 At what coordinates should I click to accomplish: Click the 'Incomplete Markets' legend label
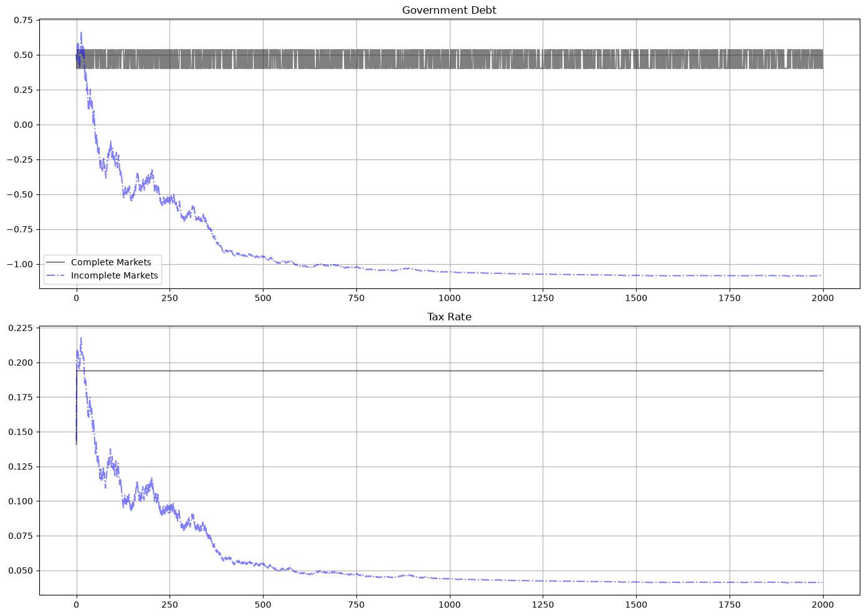pyautogui.click(x=115, y=275)
